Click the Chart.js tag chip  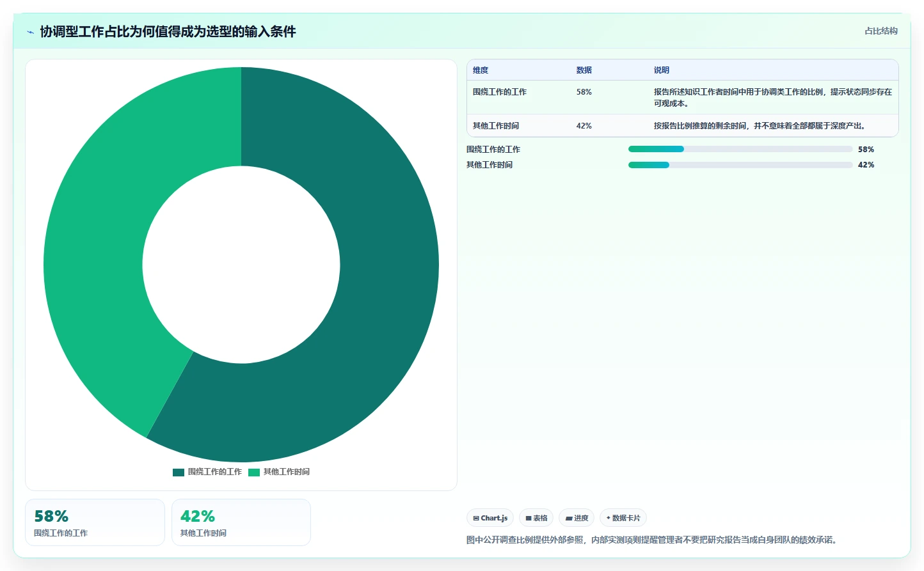(x=490, y=518)
